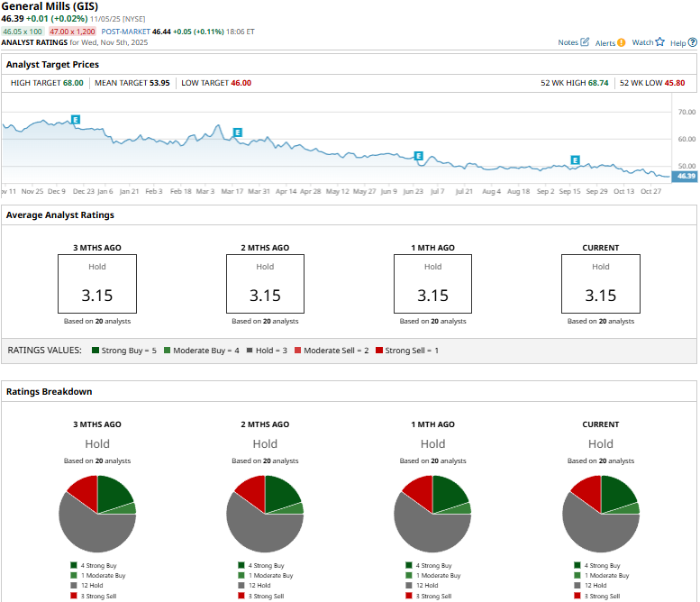Select the earnings E marker near Jun 23
Screen dimensions: 700x602
point(418,156)
